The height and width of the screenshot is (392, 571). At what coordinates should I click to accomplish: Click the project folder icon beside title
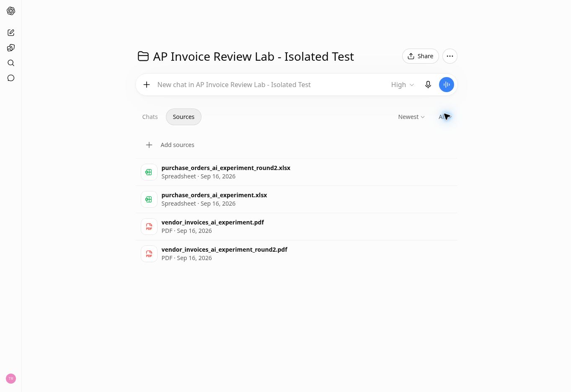point(143,56)
